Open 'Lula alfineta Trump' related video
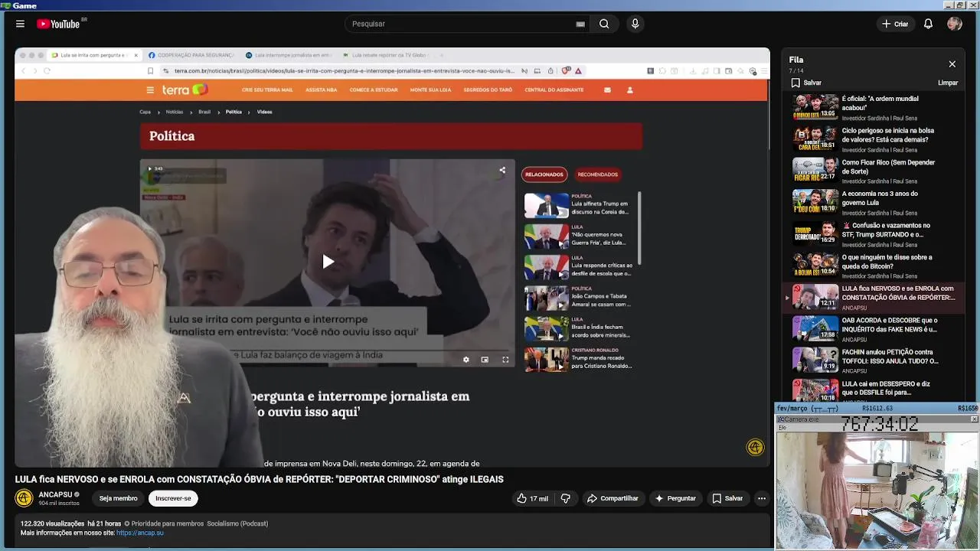Viewport: 980px width, 551px height. coord(577,205)
